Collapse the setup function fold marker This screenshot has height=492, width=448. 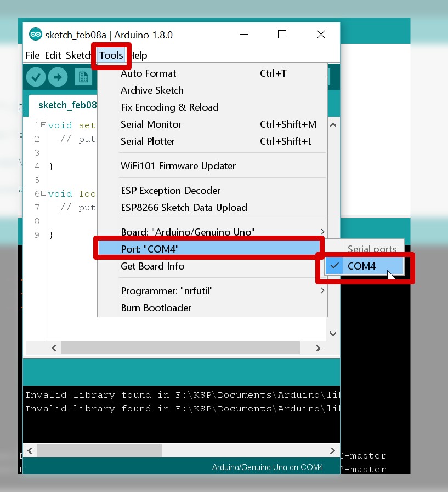coord(43,125)
